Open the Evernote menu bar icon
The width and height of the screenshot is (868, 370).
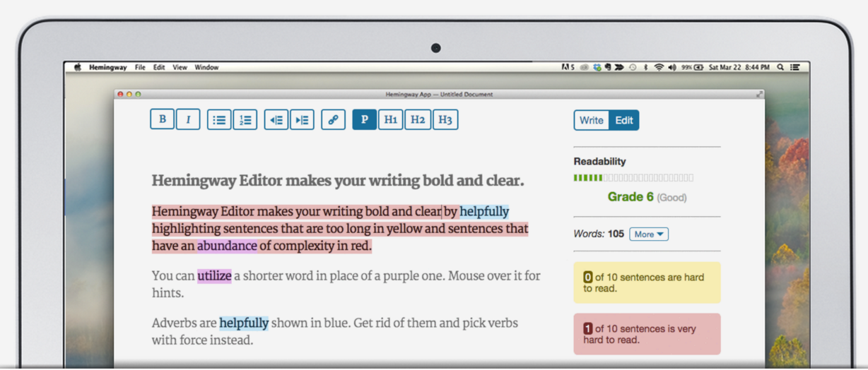[608, 67]
